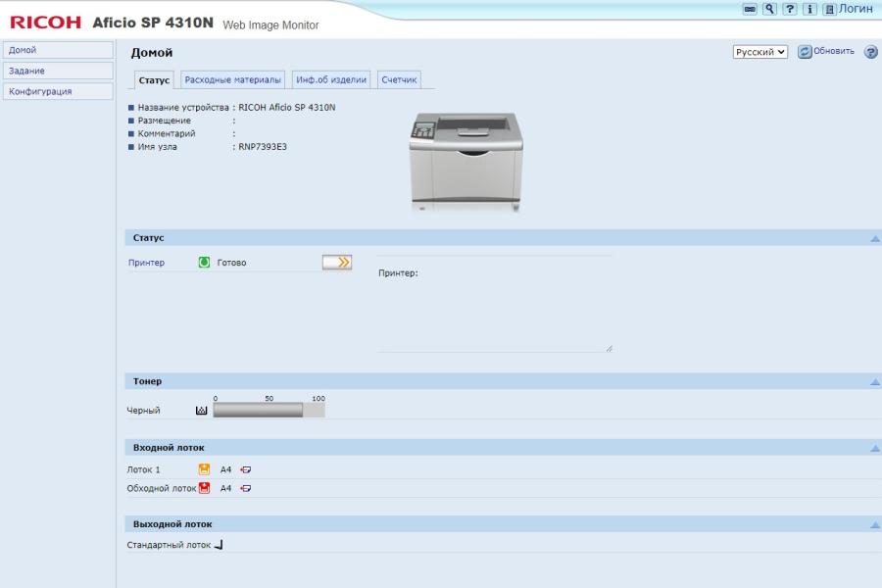The image size is (882, 588).
Task: Click the RICOH logo
Action: [x=45, y=23]
